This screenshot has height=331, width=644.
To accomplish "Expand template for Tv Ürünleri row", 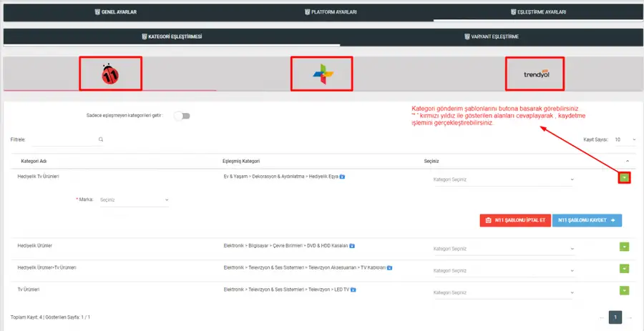I will click(624, 290).
